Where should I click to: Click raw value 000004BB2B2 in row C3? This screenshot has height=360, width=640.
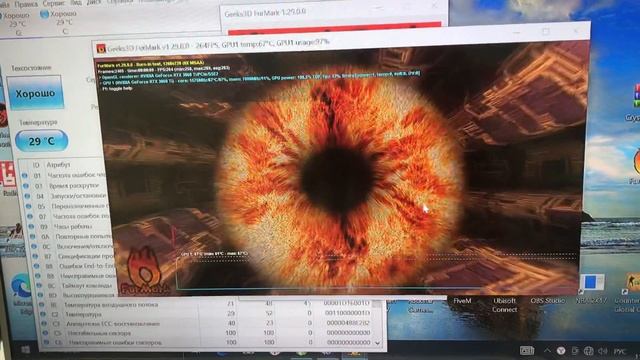coord(348,323)
